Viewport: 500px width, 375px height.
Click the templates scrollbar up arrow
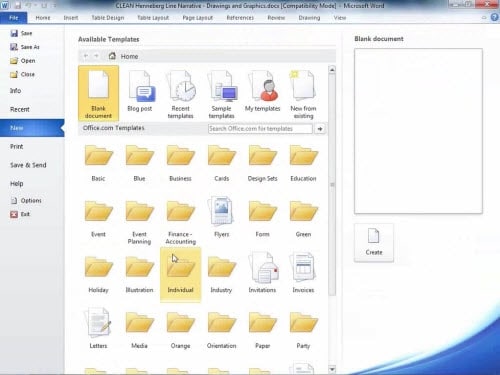(x=332, y=70)
